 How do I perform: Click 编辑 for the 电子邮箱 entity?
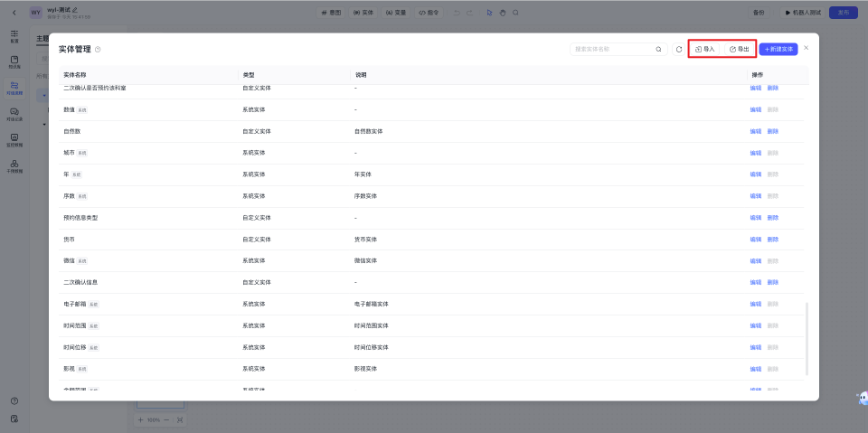pos(755,304)
